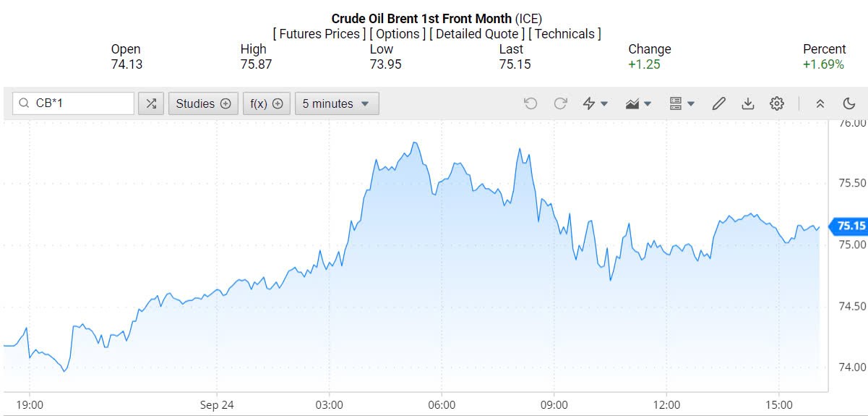Open the Futures Prices link
The width and height of the screenshot is (868, 416).
point(319,34)
